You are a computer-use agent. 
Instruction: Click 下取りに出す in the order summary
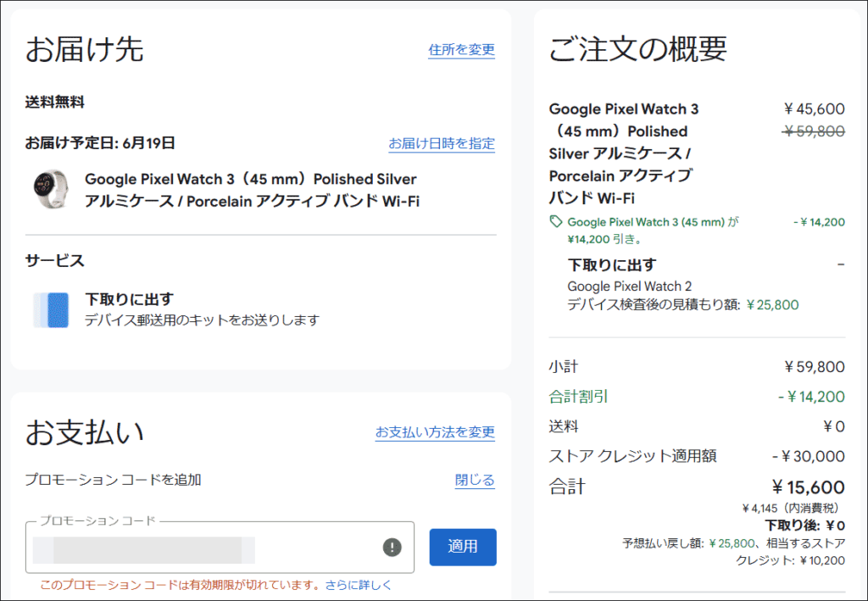click(x=612, y=265)
